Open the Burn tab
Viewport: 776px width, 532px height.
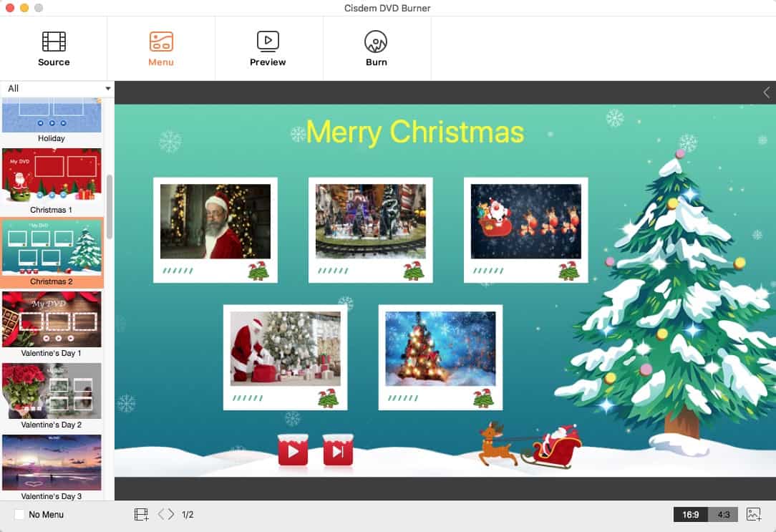click(376, 49)
